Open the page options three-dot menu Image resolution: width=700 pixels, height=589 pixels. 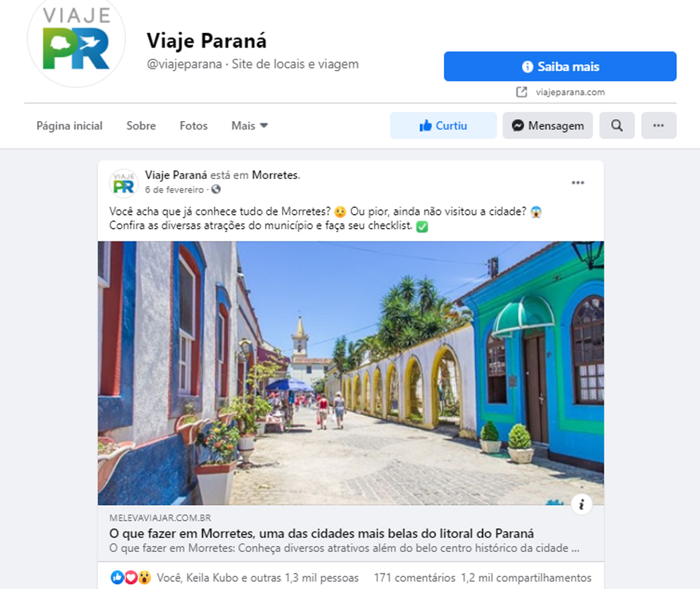pyautogui.click(x=659, y=125)
